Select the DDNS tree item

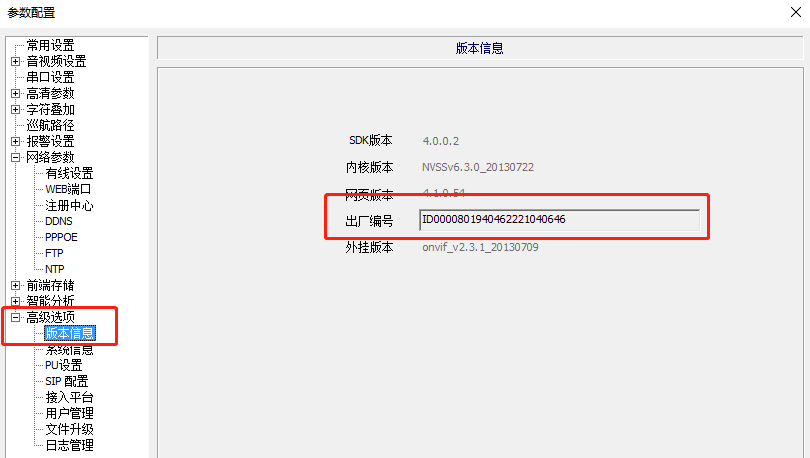(59, 221)
